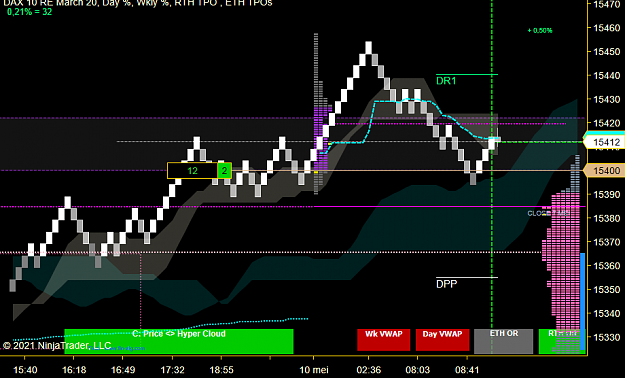The image size is (625, 378).
Task: Click the 16:18 time axis label
Action: [x=74, y=370]
